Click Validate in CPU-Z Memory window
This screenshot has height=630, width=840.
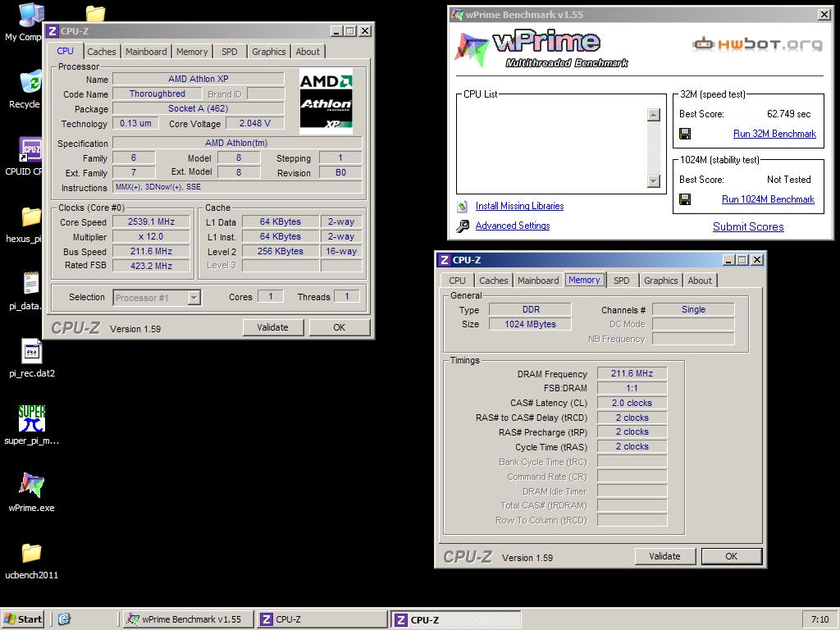664,556
